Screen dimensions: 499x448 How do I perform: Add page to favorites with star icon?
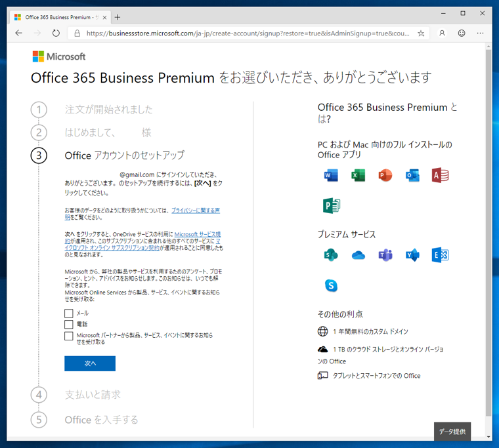tap(421, 33)
